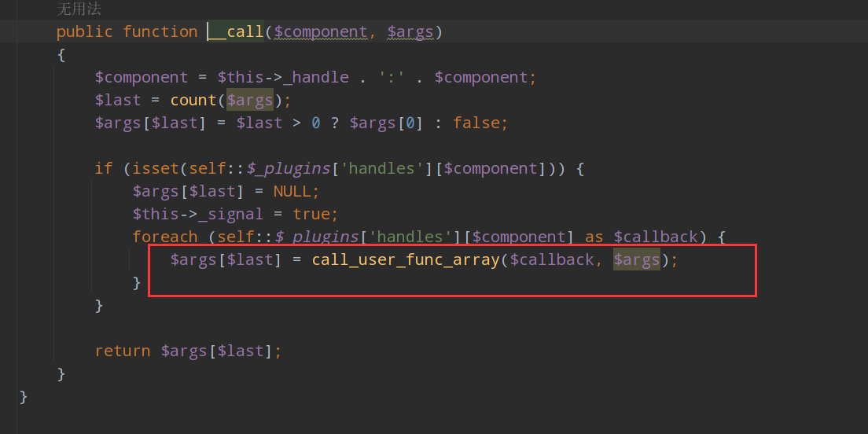Click the 'true' literal assigned to _signal
This screenshot has width=868, height=434.
(311, 214)
